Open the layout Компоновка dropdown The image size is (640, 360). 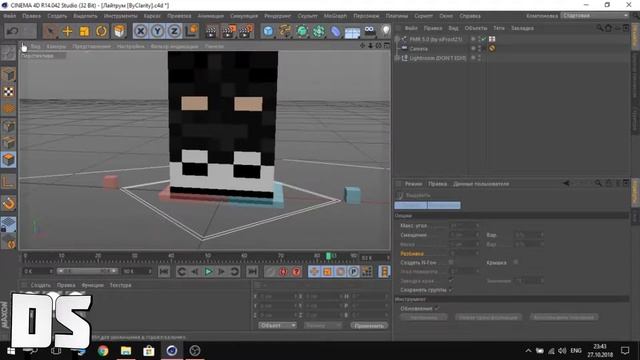tap(595, 16)
